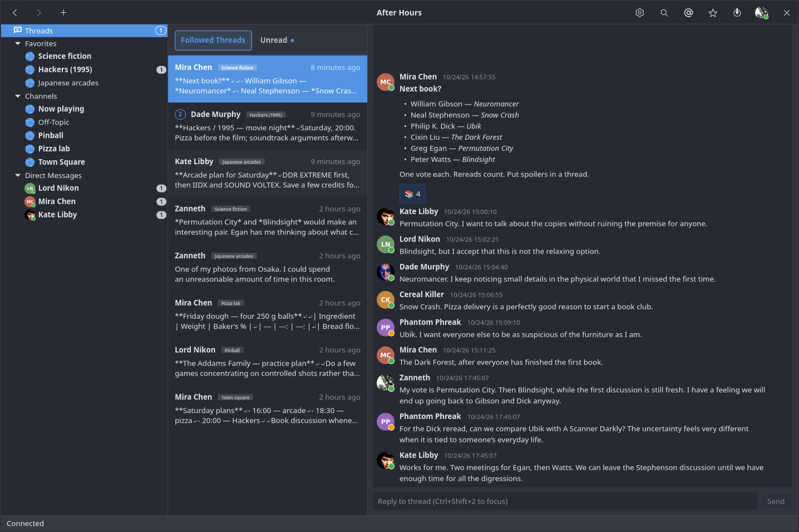
Task: Go forward with the right arrow icon
Action: (x=39, y=13)
